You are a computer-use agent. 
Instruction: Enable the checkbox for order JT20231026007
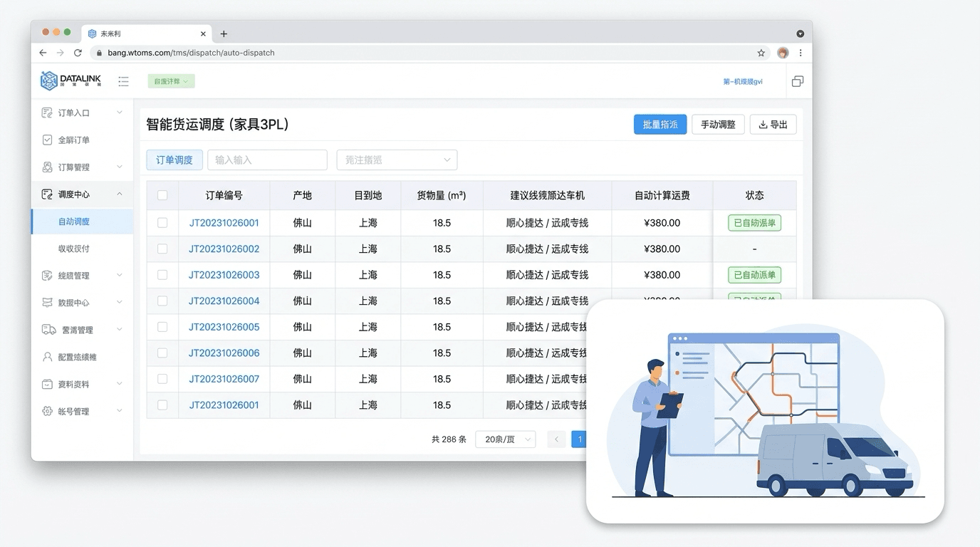pos(162,379)
